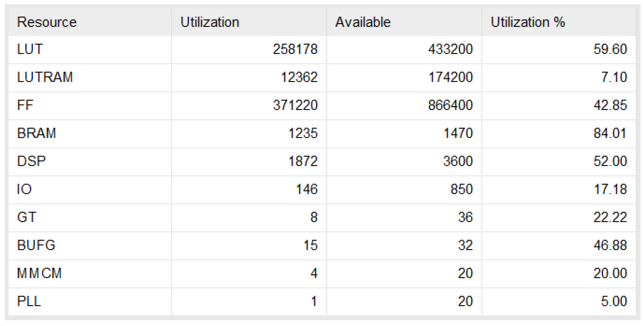Viewport: 644px width, 326px height.
Task: Click the Available column header
Action: pos(363,22)
